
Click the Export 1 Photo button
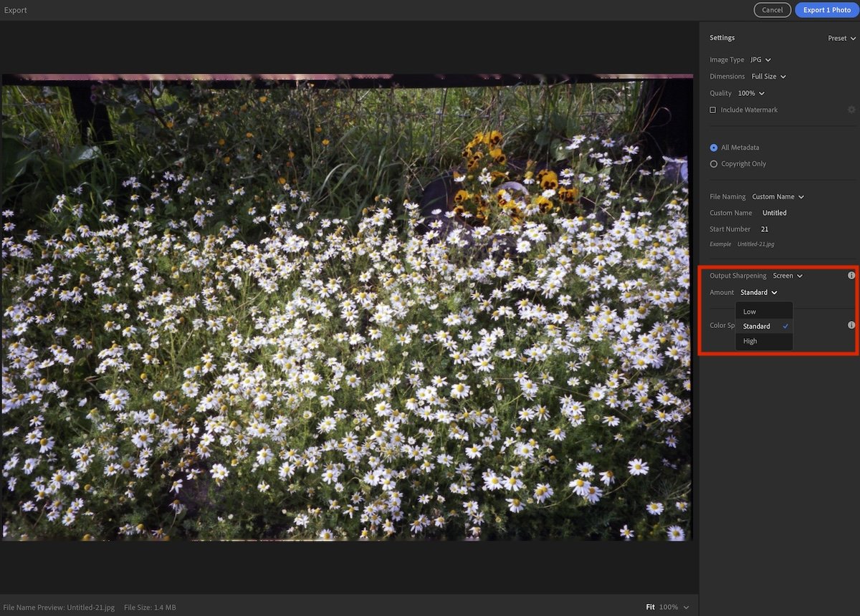click(826, 10)
